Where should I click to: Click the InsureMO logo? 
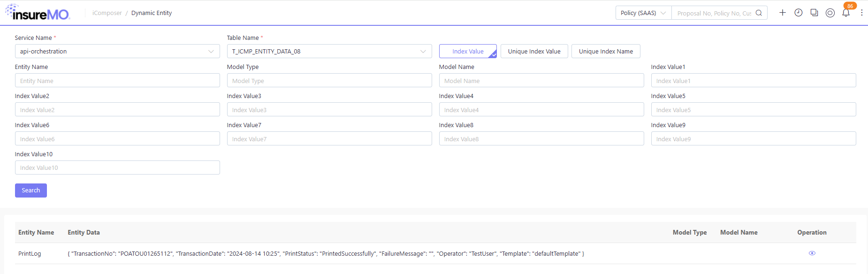pyautogui.click(x=38, y=13)
